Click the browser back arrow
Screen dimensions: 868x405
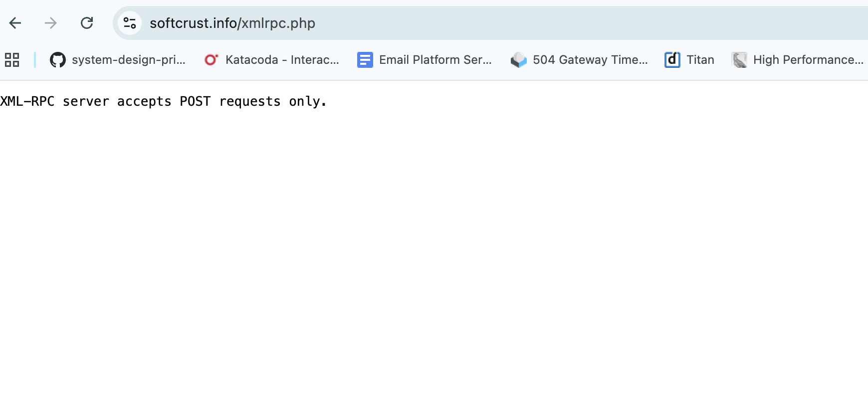pyautogui.click(x=15, y=23)
